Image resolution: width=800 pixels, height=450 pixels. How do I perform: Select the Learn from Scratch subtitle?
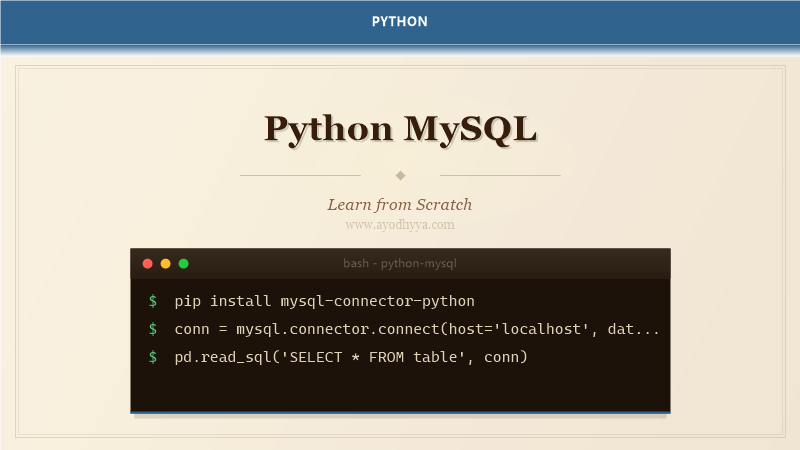(399, 205)
